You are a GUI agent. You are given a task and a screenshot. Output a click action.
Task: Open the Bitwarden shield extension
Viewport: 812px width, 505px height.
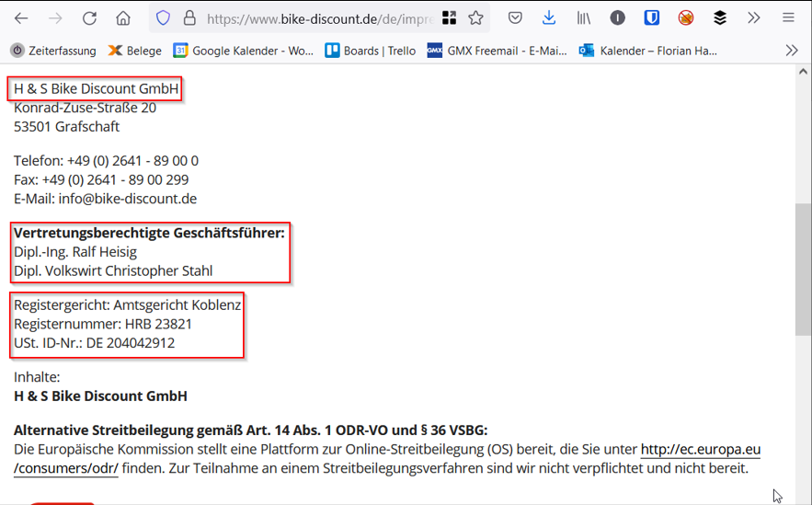(x=651, y=18)
